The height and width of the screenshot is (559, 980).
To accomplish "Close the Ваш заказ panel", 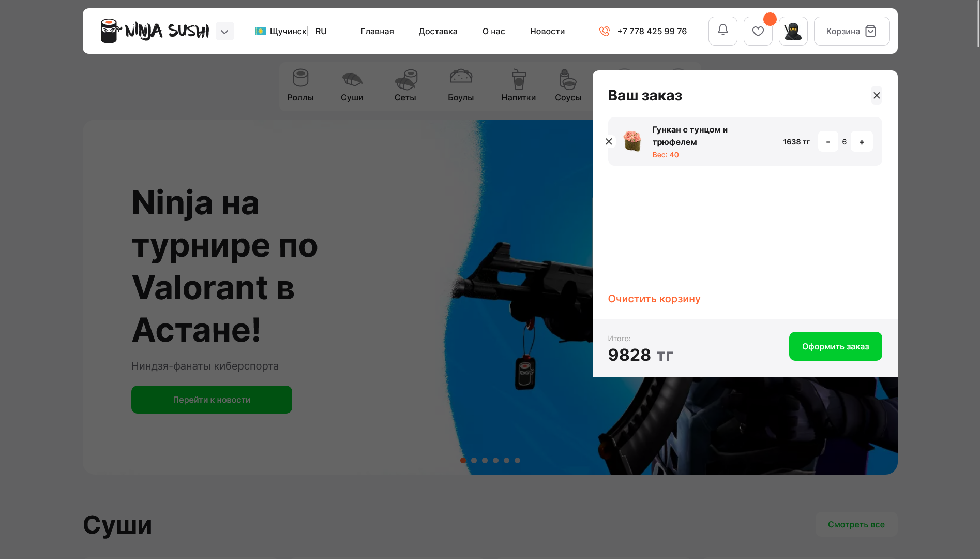I will (877, 95).
